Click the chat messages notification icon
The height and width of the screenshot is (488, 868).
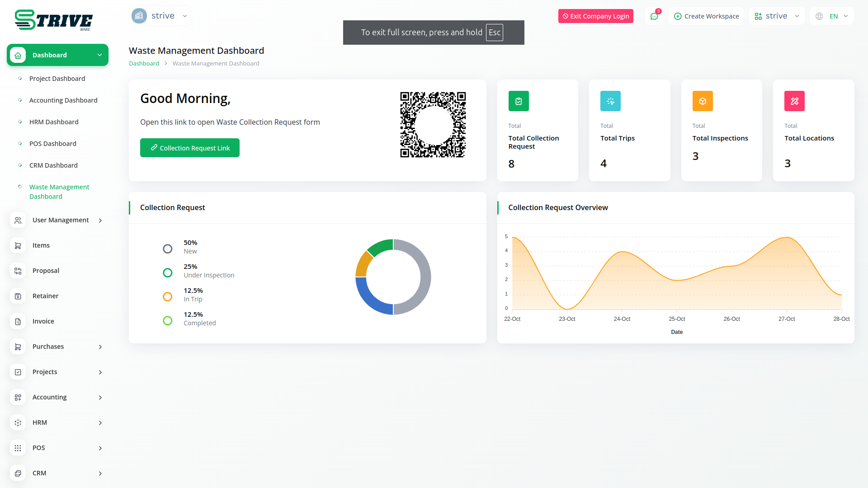[x=654, y=16]
